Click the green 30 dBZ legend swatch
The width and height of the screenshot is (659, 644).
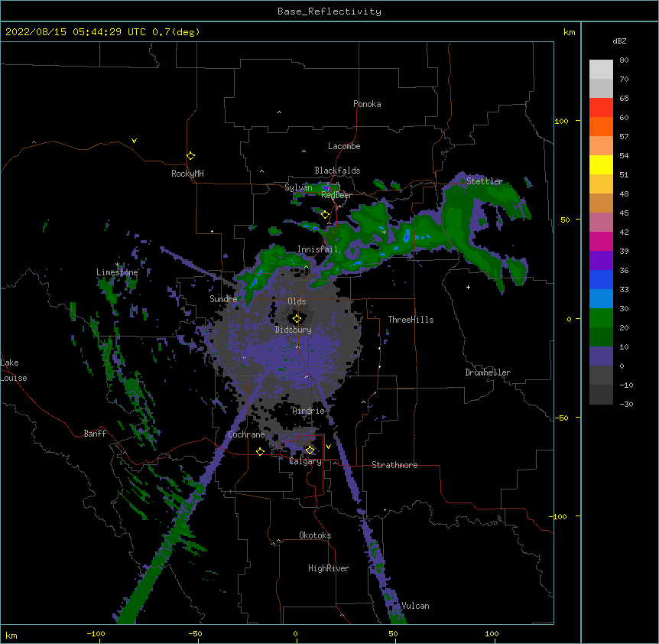click(601, 318)
